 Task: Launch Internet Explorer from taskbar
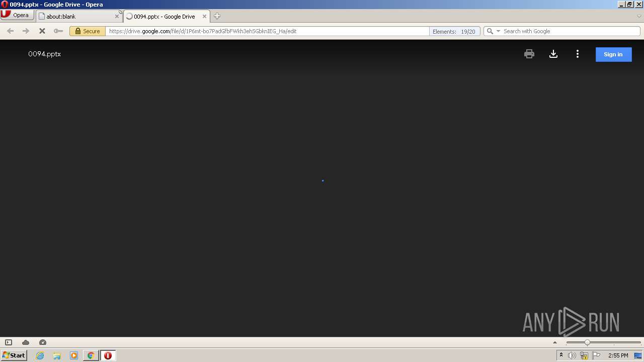pyautogui.click(x=40, y=355)
